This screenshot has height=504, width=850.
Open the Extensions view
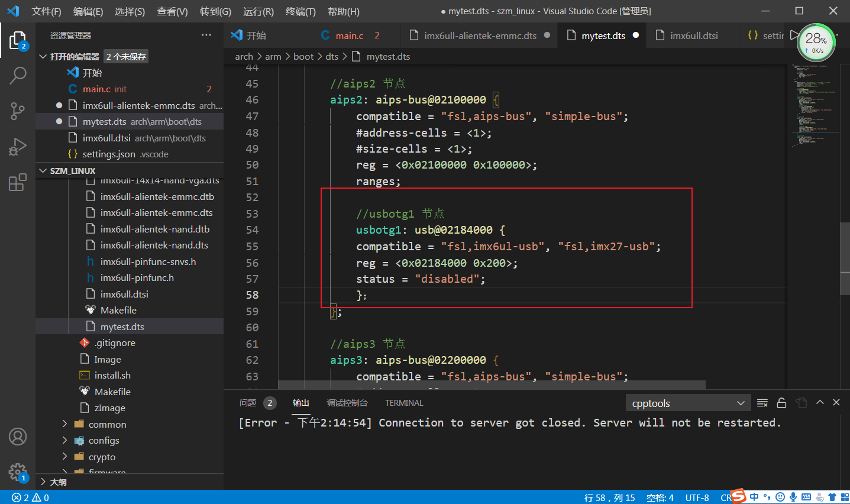point(18,182)
